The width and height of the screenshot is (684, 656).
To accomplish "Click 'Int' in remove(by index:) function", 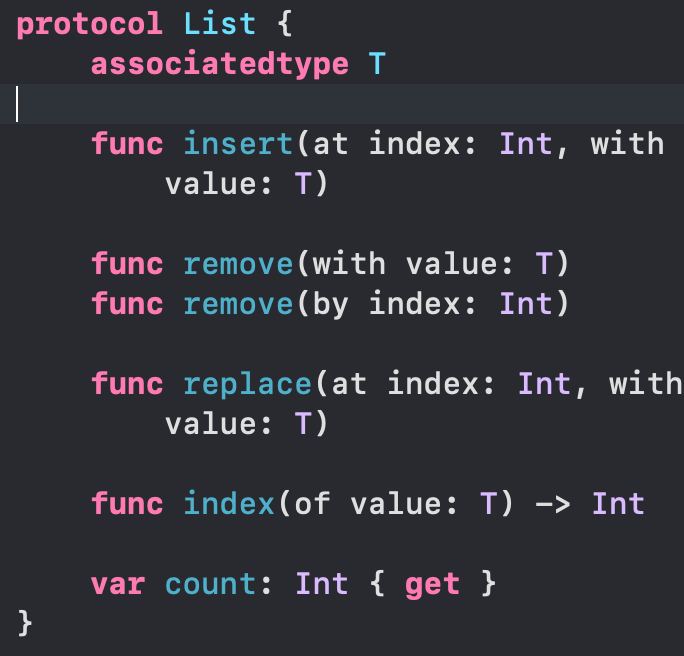I will (526, 303).
